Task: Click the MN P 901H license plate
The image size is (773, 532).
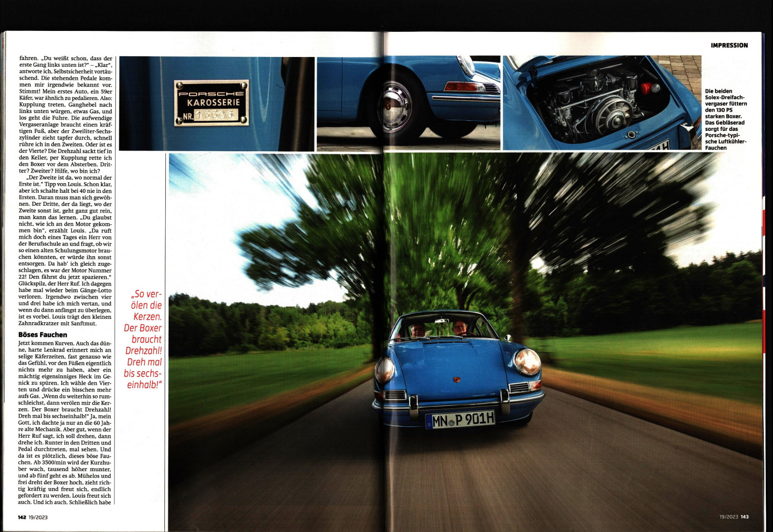Action: click(461, 419)
